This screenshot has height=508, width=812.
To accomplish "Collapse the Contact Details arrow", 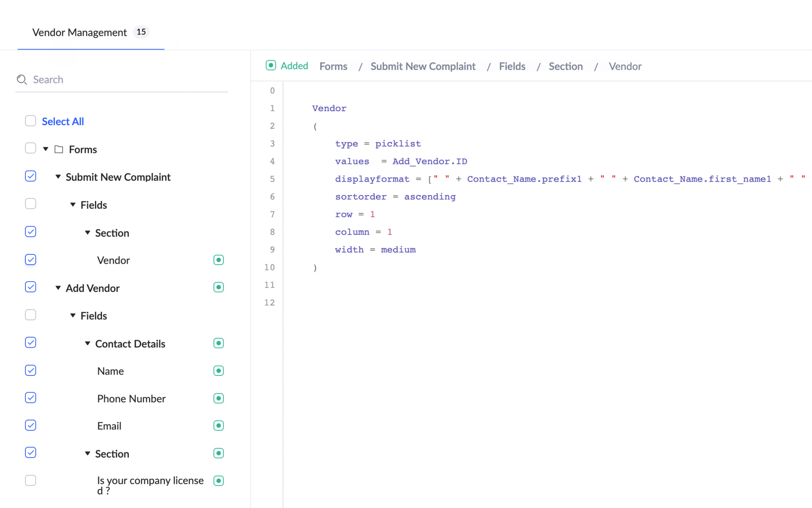I will pos(88,343).
